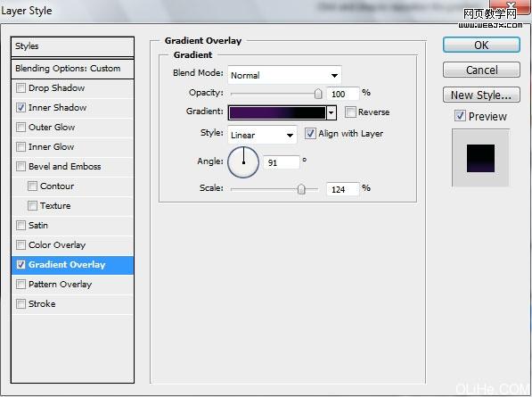Tick the Texture checkbox
Screen dimensions: 532x397
point(32,206)
